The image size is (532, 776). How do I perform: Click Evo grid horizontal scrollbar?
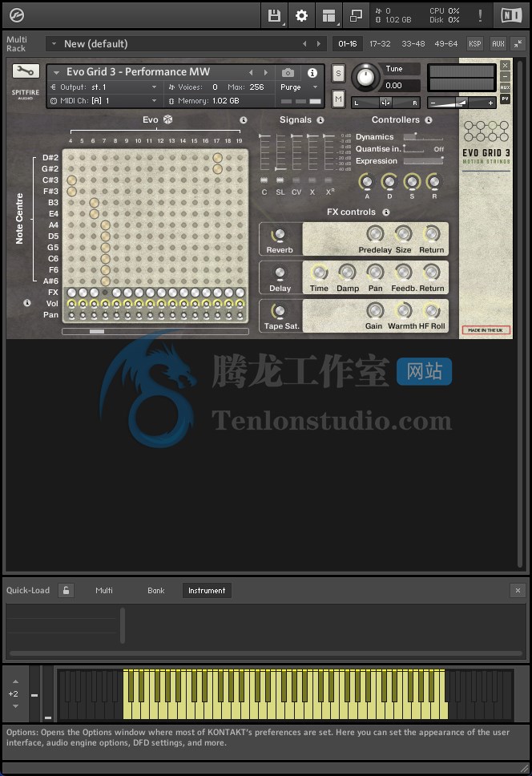click(155, 332)
